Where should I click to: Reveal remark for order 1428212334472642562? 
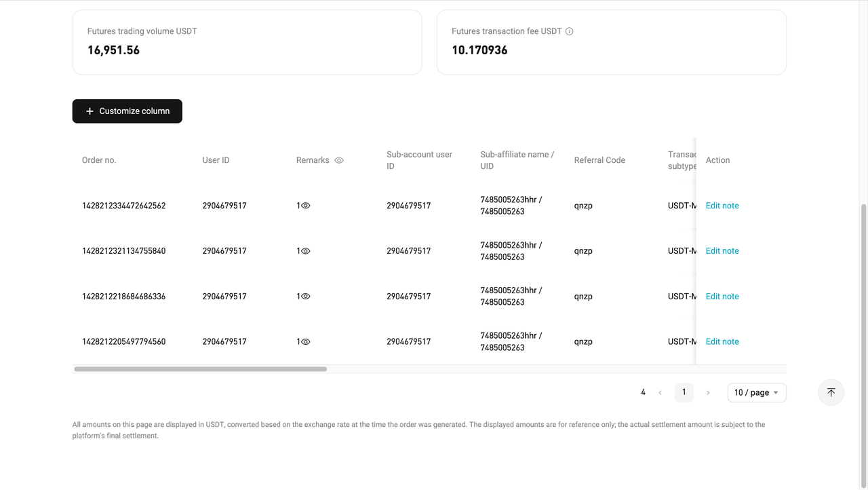[x=305, y=205]
